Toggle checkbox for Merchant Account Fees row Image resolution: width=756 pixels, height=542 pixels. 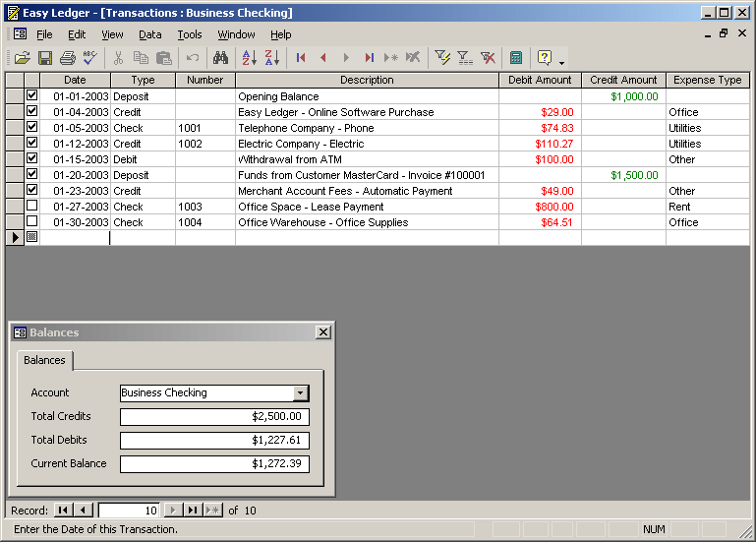(x=31, y=190)
